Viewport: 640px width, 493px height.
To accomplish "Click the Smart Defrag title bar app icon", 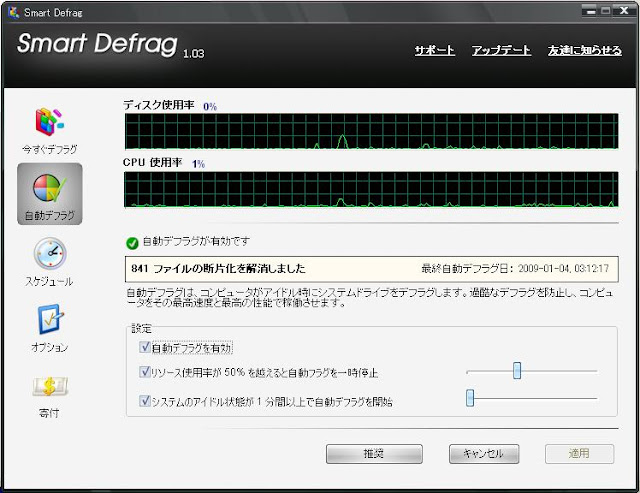I will coord(13,13).
